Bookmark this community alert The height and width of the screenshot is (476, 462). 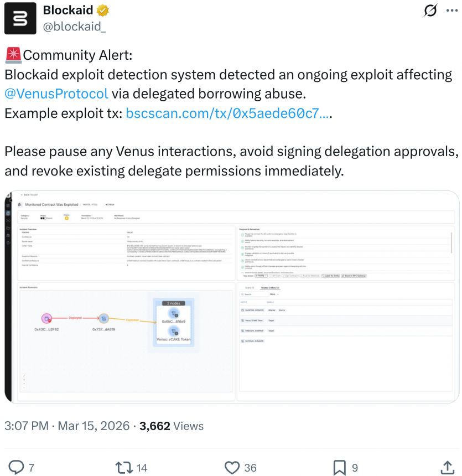[338, 467]
